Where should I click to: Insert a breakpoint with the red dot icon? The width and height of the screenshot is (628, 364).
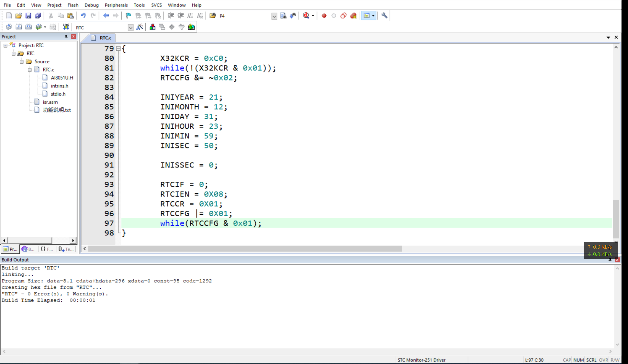point(324,16)
